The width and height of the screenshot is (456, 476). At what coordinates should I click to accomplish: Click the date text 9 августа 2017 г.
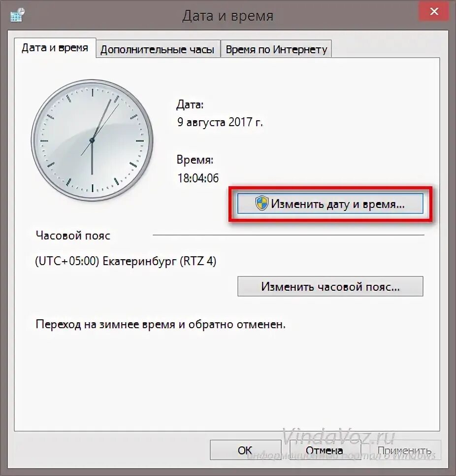click(x=220, y=122)
